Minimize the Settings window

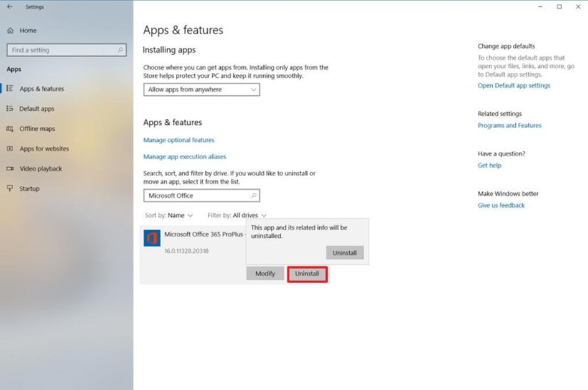pos(540,7)
